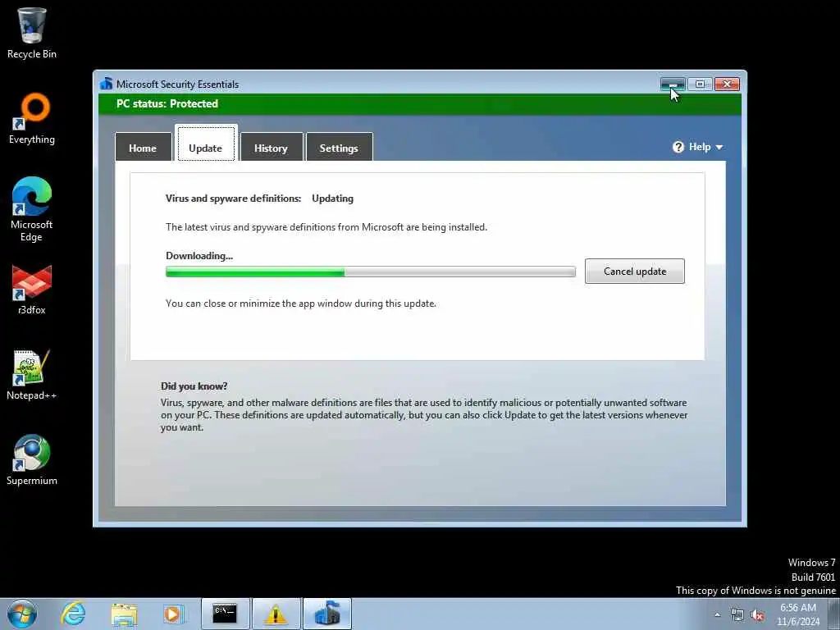Minimize the Security Essentials window
Viewport: 840px width, 630px height.
(673, 84)
